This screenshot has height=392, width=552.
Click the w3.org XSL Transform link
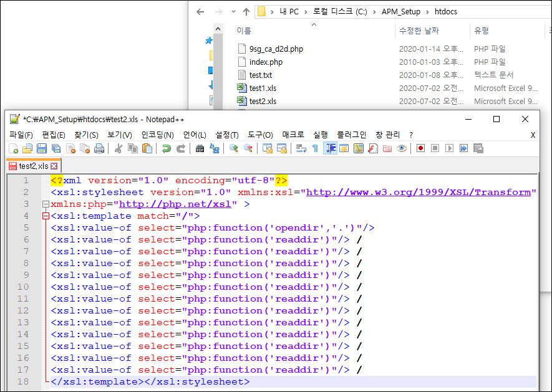point(419,192)
